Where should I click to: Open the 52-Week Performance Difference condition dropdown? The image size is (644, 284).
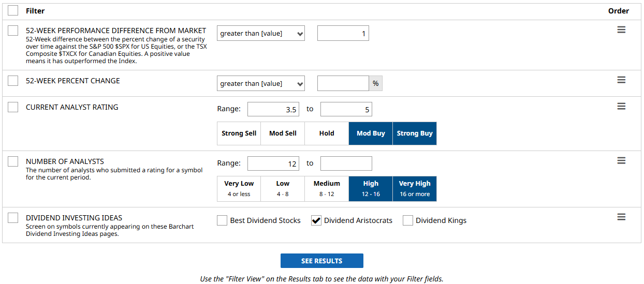click(261, 34)
